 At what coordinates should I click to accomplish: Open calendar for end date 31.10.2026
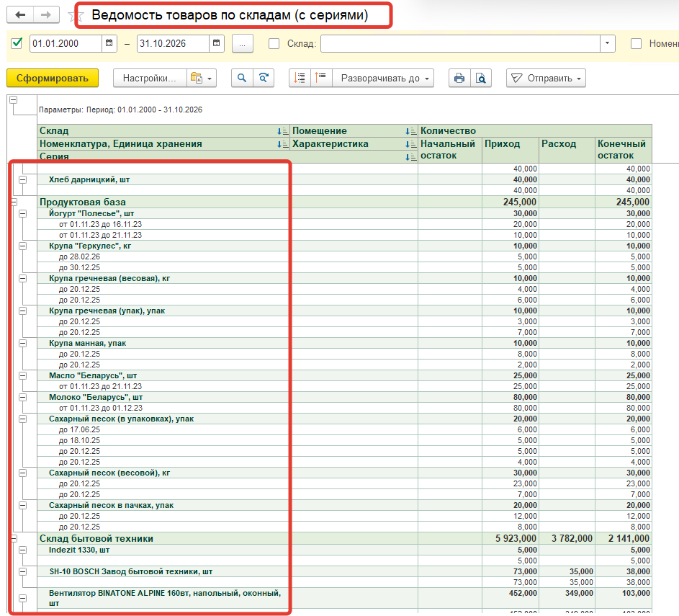click(217, 43)
